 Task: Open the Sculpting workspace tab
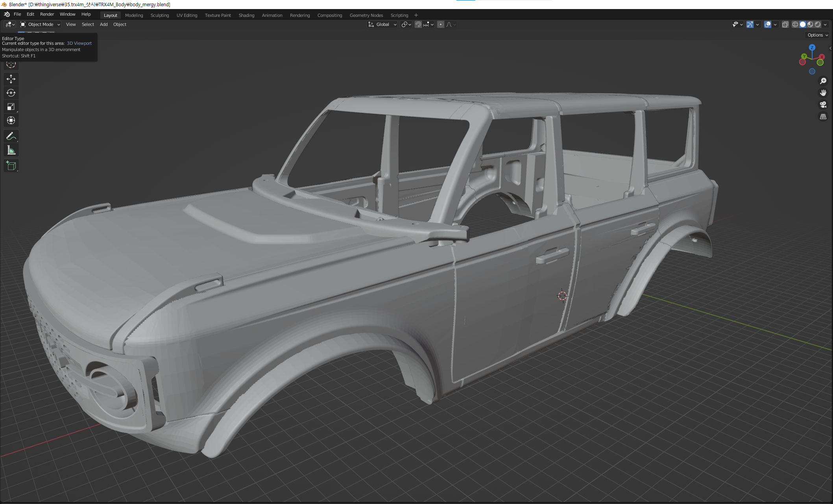coord(160,15)
